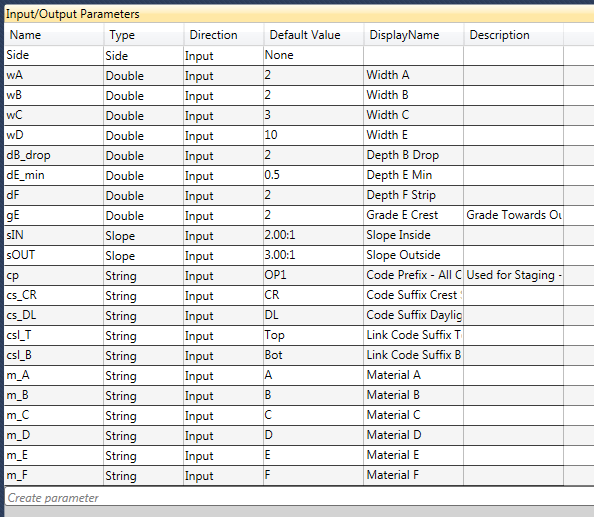Select the 'Side' parameter name cell
The image size is (594, 517).
(x=54, y=55)
